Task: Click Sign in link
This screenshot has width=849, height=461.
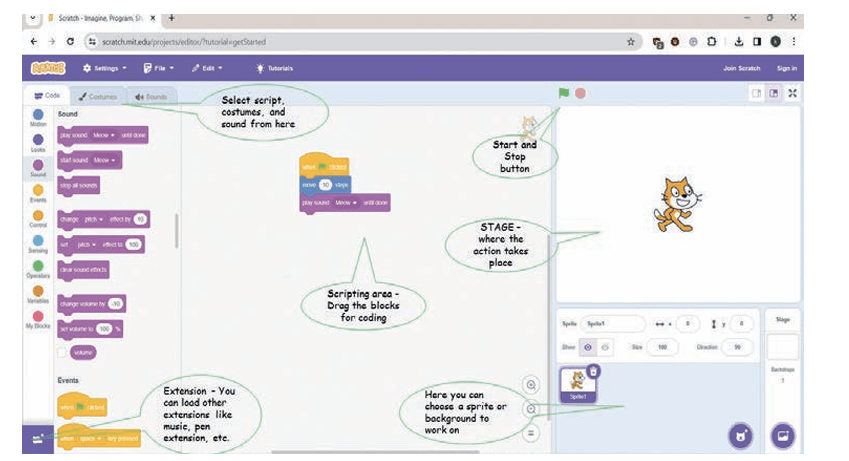Action: (x=786, y=68)
